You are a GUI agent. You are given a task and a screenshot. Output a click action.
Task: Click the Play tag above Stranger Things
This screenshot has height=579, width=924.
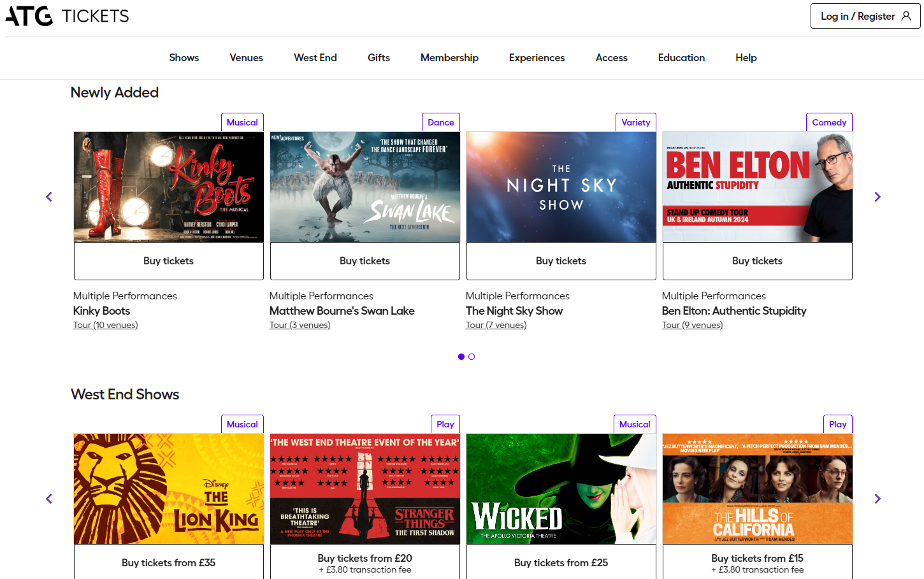tap(445, 424)
